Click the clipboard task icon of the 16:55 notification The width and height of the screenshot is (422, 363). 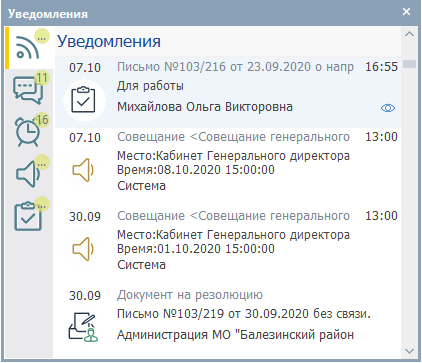[x=84, y=100]
